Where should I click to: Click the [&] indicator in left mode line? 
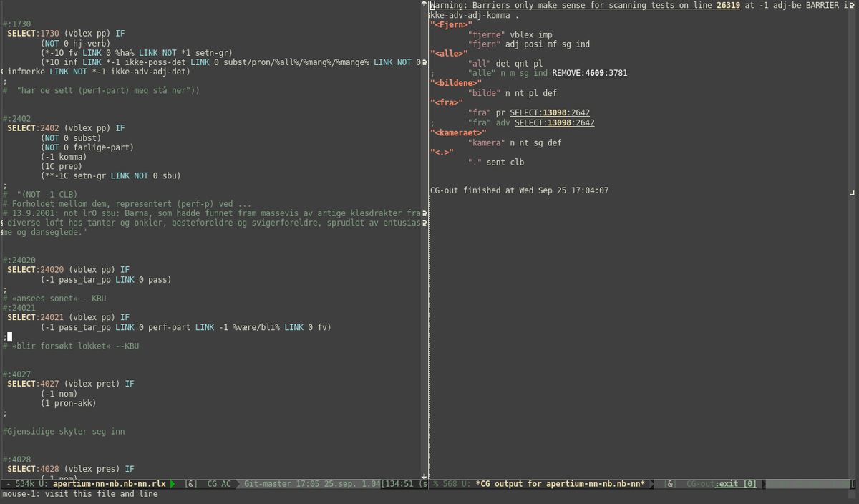click(x=191, y=484)
